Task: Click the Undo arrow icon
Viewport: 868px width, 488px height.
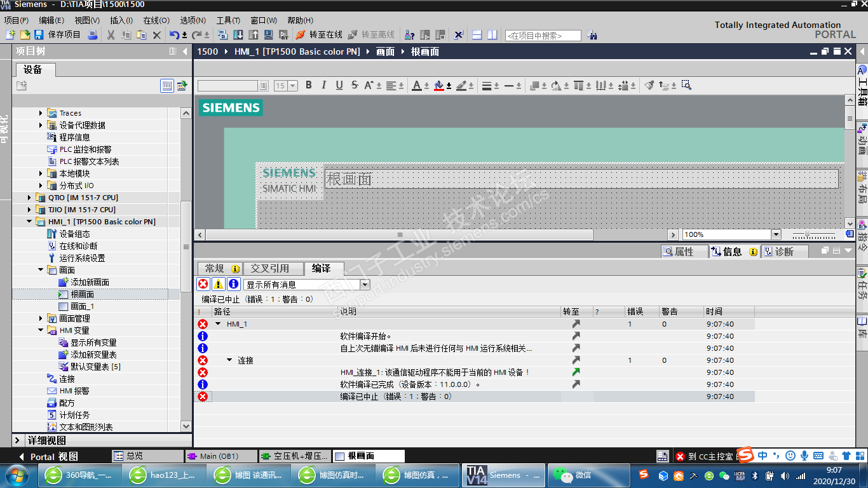Action: 174,35
